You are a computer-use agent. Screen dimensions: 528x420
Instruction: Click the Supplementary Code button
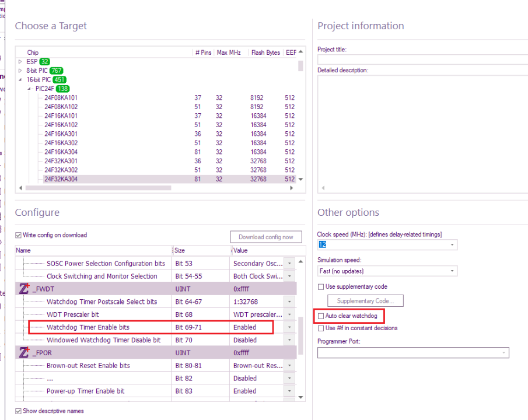tap(366, 301)
